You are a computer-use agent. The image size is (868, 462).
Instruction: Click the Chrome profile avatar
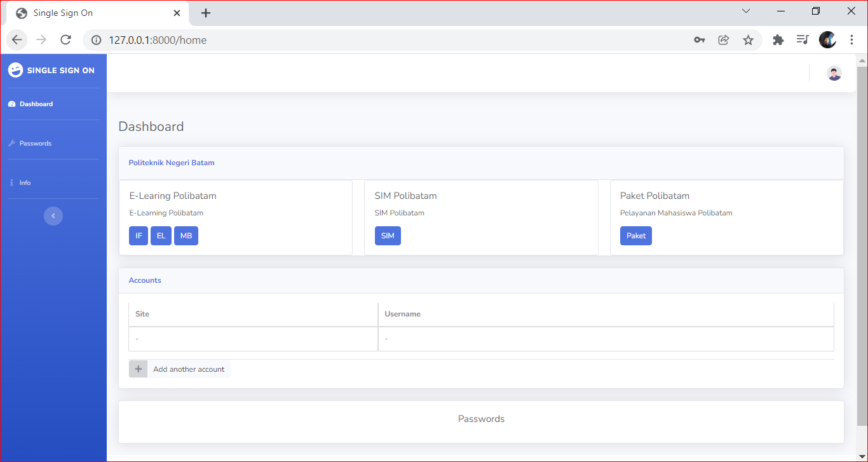click(x=827, y=40)
